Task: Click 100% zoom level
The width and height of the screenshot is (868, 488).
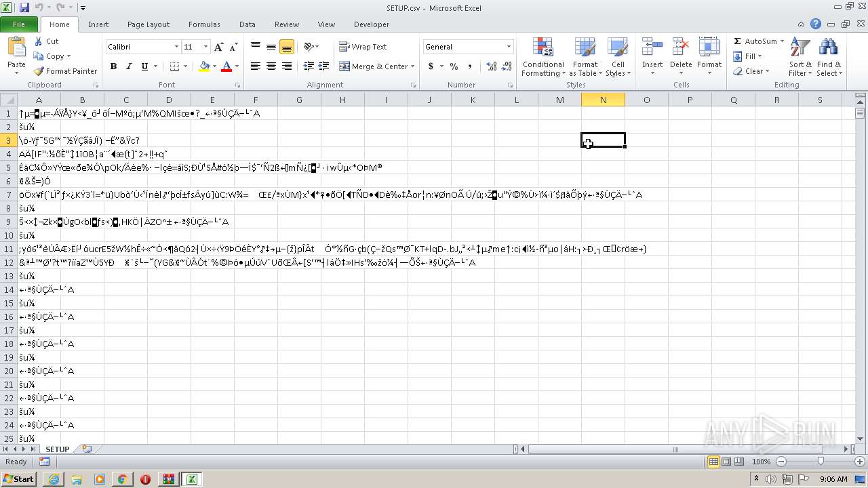Action: pyautogui.click(x=761, y=462)
